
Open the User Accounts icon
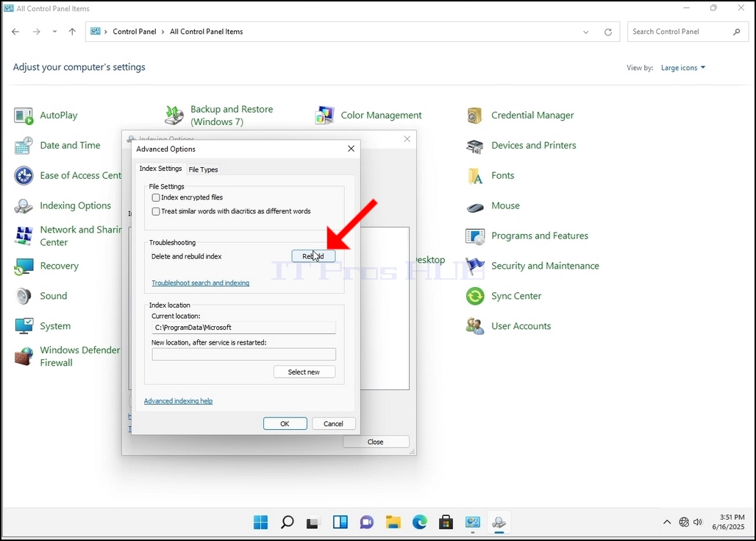[475, 326]
